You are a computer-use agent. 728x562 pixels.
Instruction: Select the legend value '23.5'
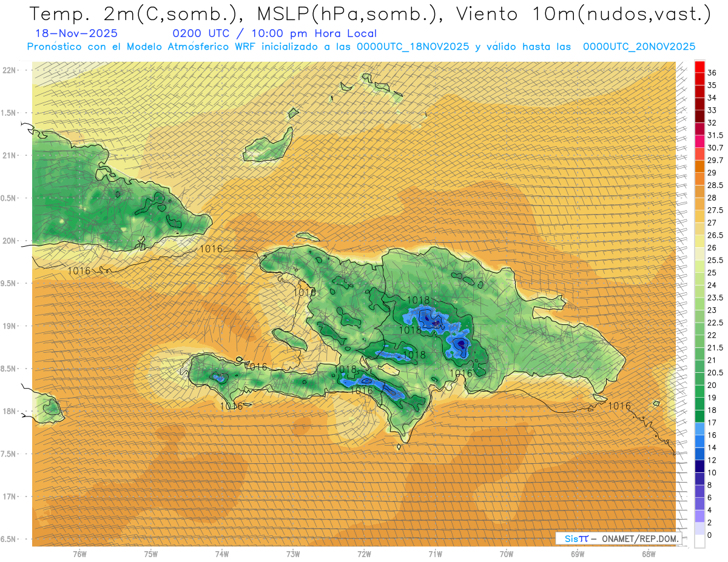715,298
